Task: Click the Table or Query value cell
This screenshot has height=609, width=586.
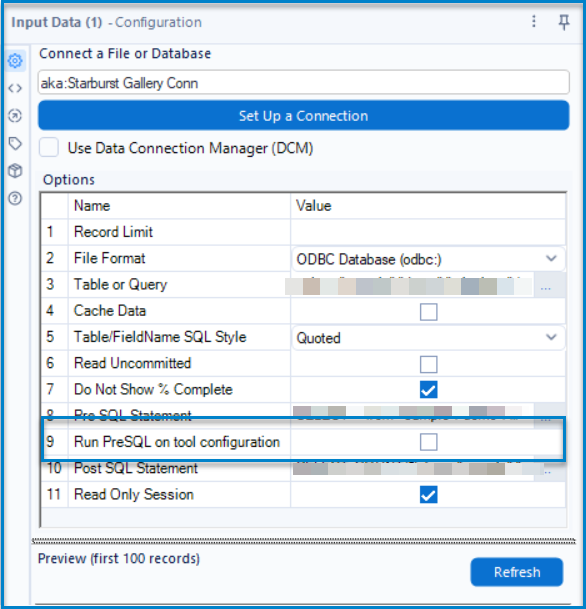Action: (x=412, y=285)
